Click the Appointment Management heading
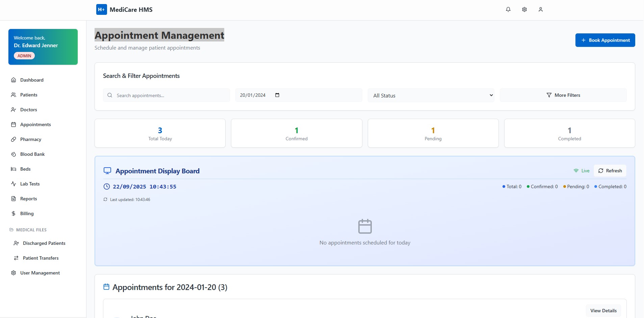This screenshot has width=644, height=318. 159,35
